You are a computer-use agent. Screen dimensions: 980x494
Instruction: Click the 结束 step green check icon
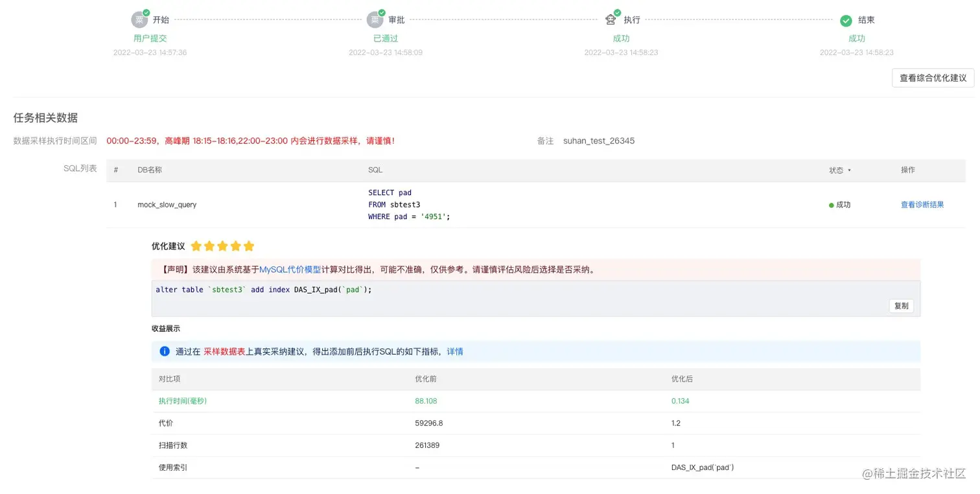pos(846,21)
